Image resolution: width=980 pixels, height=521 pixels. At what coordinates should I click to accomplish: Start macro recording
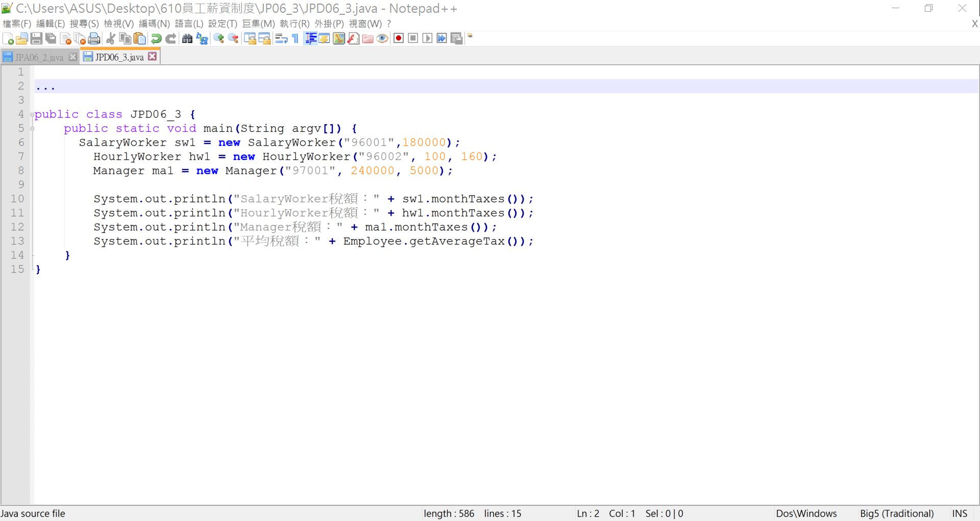click(x=399, y=39)
